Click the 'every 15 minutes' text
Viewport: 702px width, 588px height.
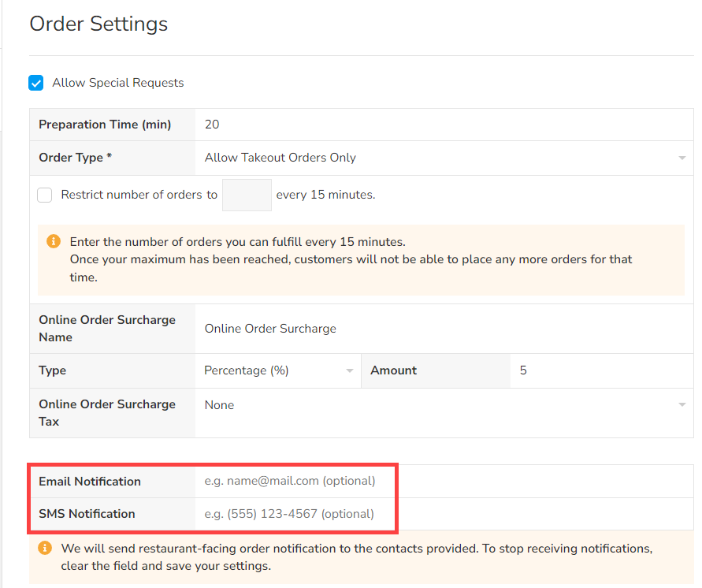click(325, 195)
